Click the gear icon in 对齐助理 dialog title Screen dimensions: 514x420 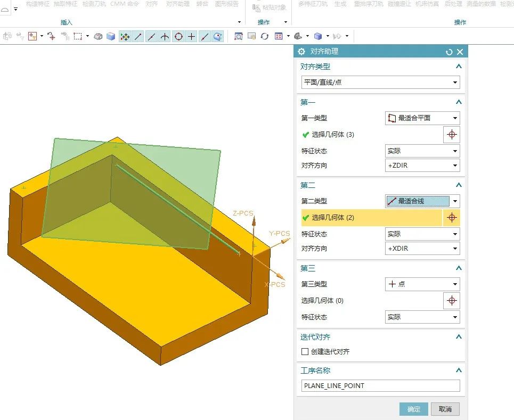click(x=301, y=52)
